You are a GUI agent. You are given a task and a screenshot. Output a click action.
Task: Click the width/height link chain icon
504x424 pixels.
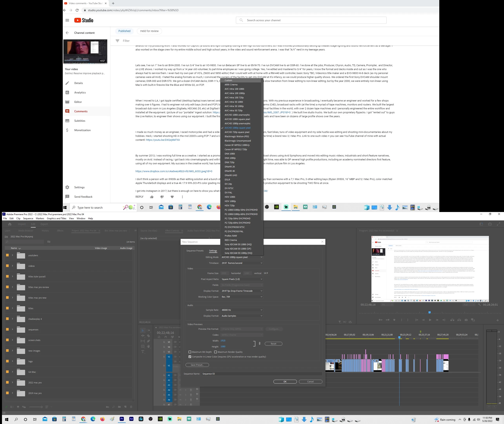click(260, 344)
